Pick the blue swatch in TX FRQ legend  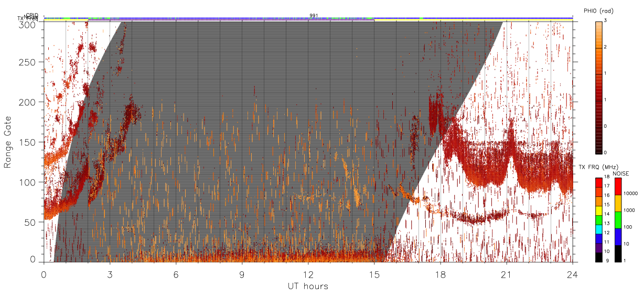point(598,238)
